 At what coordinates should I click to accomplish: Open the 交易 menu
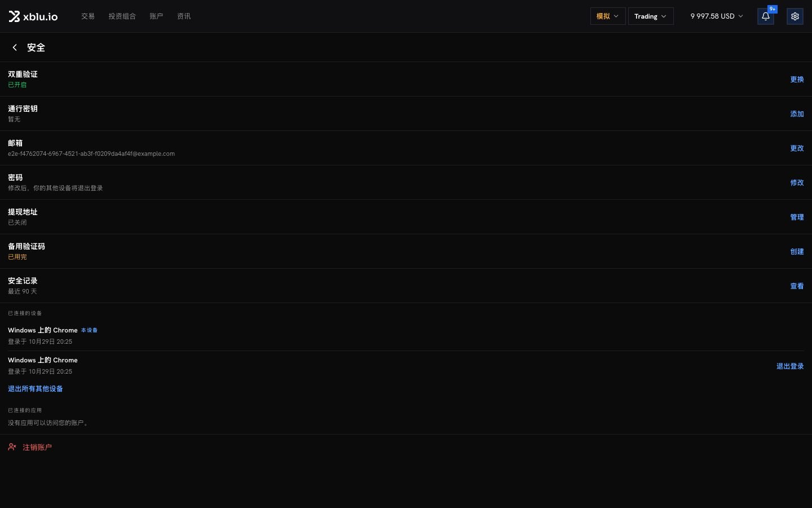tap(88, 16)
